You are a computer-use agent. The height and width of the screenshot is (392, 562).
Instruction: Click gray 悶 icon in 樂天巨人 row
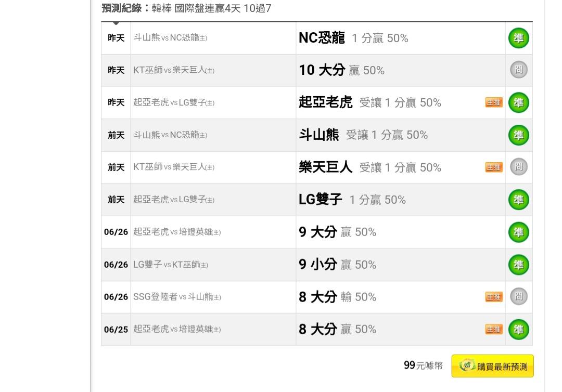[x=519, y=167]
